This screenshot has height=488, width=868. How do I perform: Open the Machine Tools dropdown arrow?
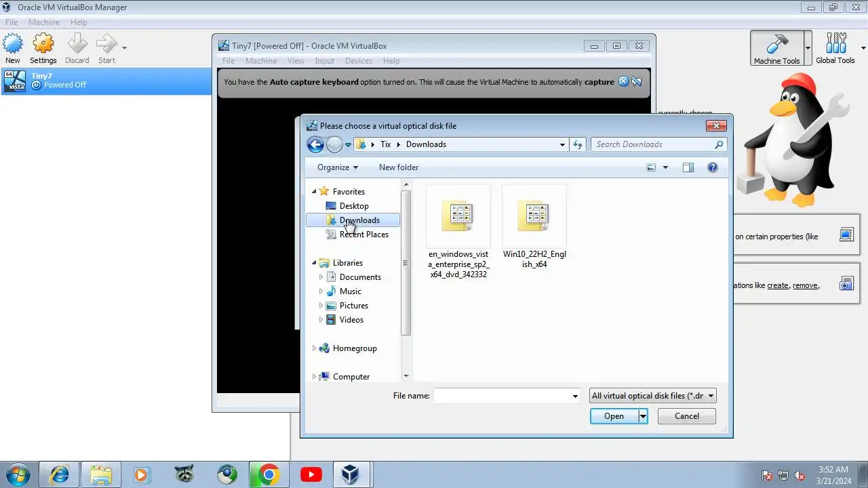(x=808, y=49)
